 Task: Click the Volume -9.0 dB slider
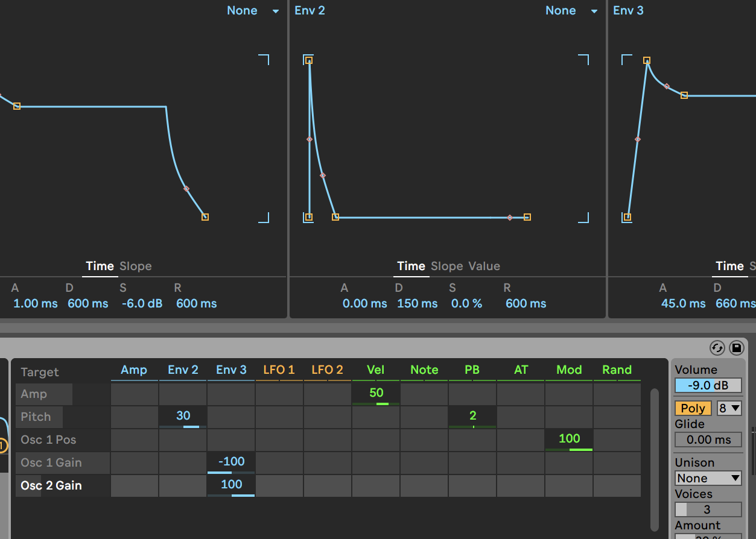[x=708, y=385]
